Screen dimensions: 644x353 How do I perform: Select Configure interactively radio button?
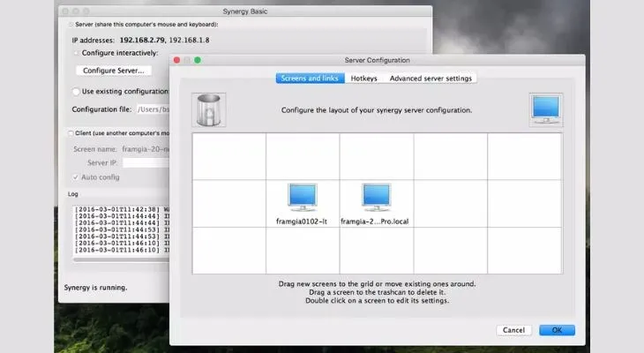[77, 53]
